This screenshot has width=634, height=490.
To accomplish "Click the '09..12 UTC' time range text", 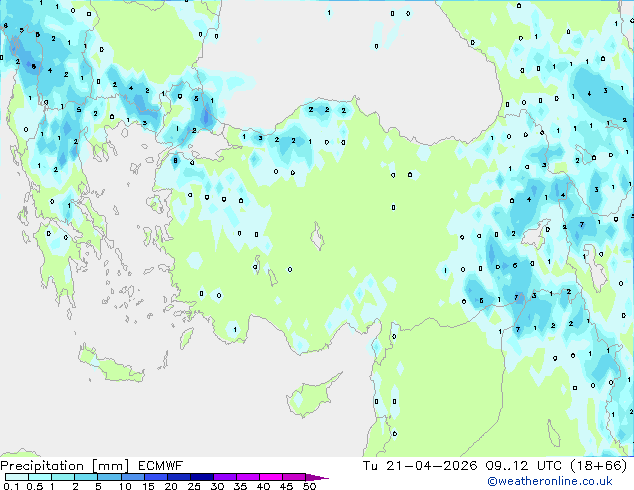I will point(524,466).
